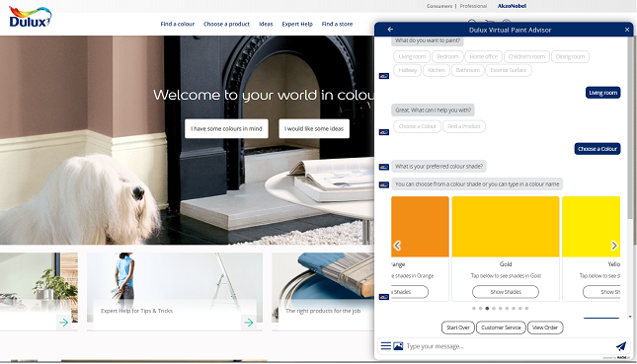The width and height of the screenshot is (637, 364).
Task: Select Bedroom chat option
Action: click(447, 57)
